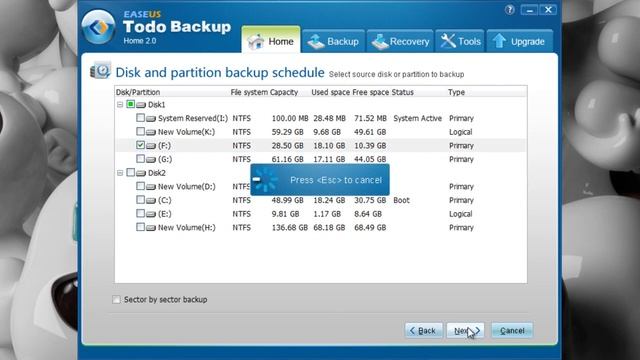Open the Backup tab

pyautogui.click(x=333, y=41)
